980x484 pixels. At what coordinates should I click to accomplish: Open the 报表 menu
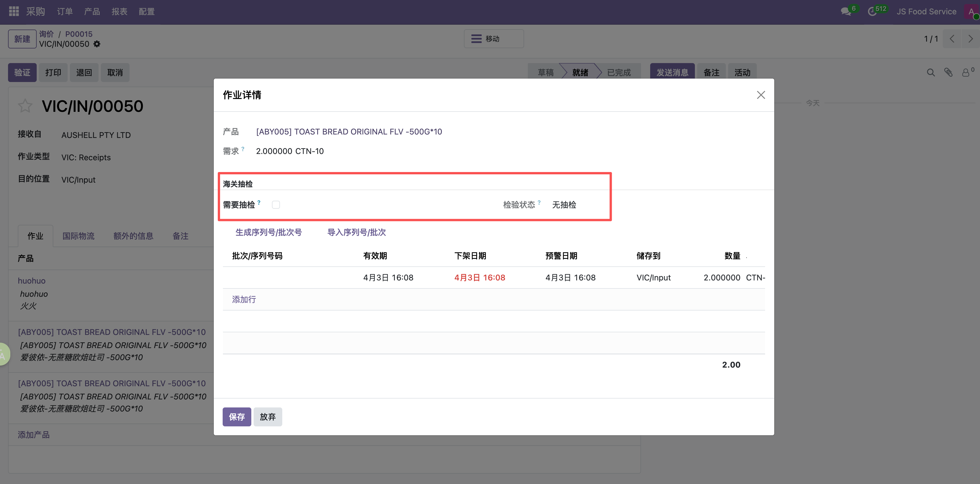119,11
